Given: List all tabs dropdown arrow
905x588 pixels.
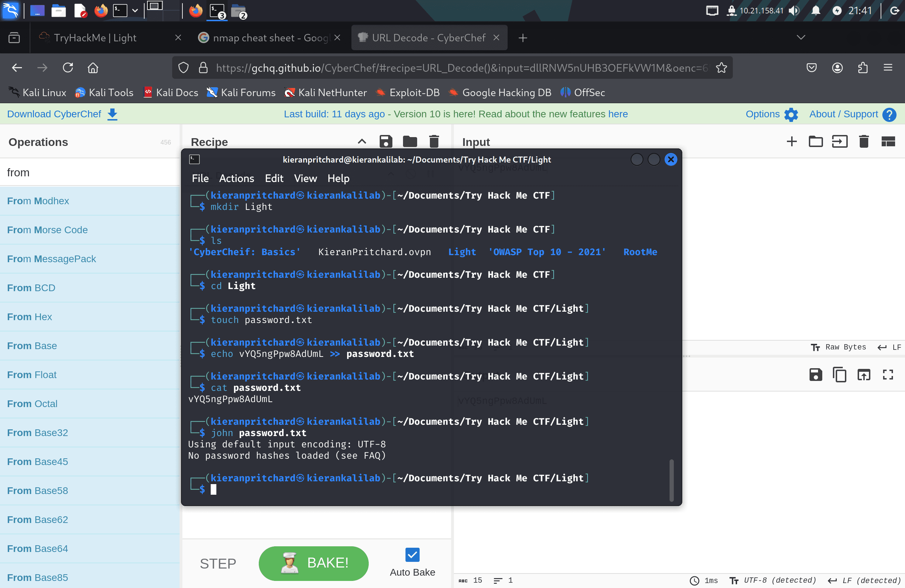Looking at the screenshot, I should [800, 37].
